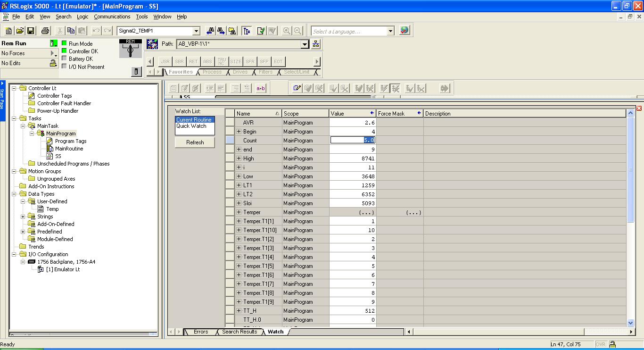Open Rem Run controller mode menu
The width and height of the screenshot is (644, 350).
54,43
